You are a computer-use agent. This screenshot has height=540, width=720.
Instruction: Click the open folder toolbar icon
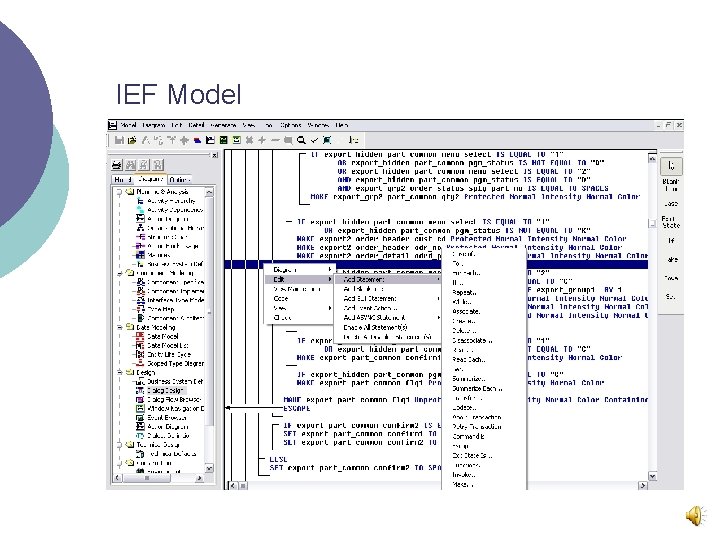pyautogui.click(x=132, y=140)
